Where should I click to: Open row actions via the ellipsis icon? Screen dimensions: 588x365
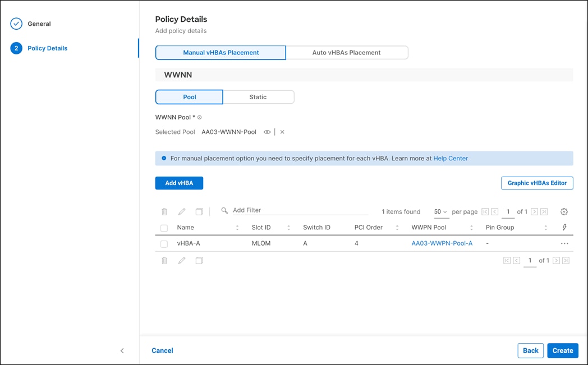(564, 243)
